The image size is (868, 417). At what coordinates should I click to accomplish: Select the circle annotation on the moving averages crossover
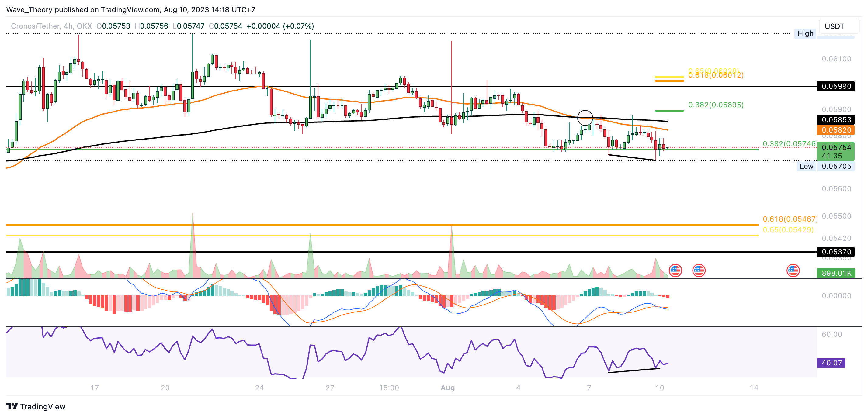coord(585,118)
